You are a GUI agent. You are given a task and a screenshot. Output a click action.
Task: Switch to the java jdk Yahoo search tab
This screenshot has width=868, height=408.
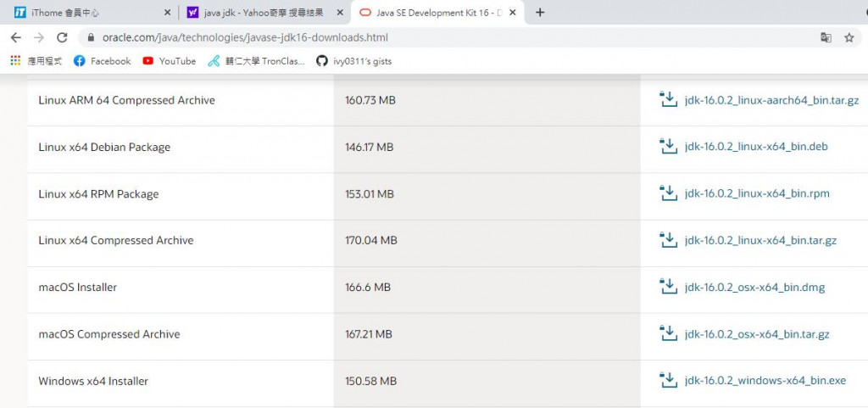point(264,12)
